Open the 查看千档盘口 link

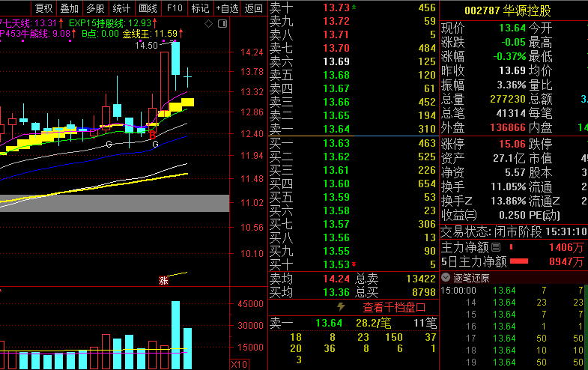394,307
